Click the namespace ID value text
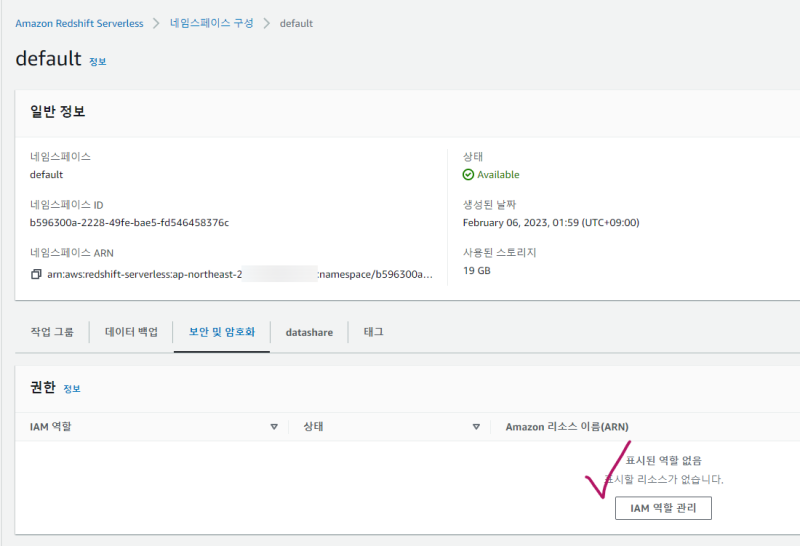 click(x=136, y=223)
